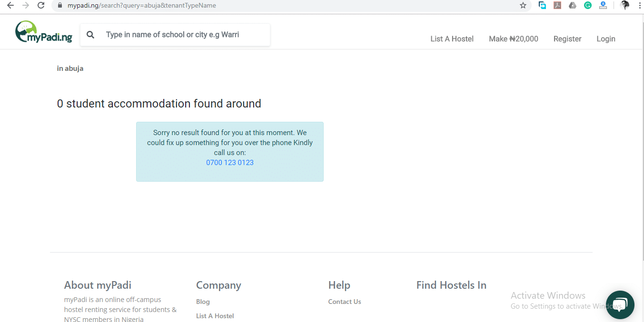This screenshot has height=322, width=644.
Task: Open the Blog footer link
Action: point(203,302)
